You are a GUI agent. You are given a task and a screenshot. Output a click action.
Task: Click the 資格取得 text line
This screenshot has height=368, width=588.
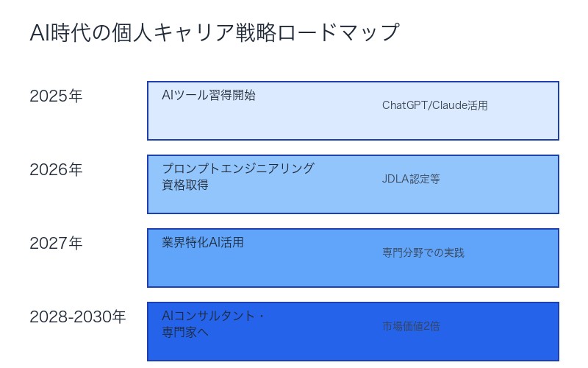pyautogui.click(x=185, y=185)
